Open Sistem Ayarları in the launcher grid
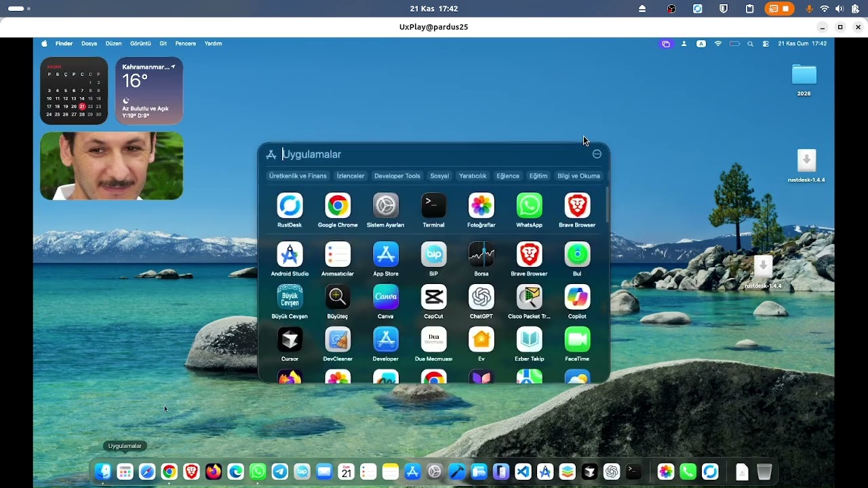The image size is (868, 488). tap(386, 205)
